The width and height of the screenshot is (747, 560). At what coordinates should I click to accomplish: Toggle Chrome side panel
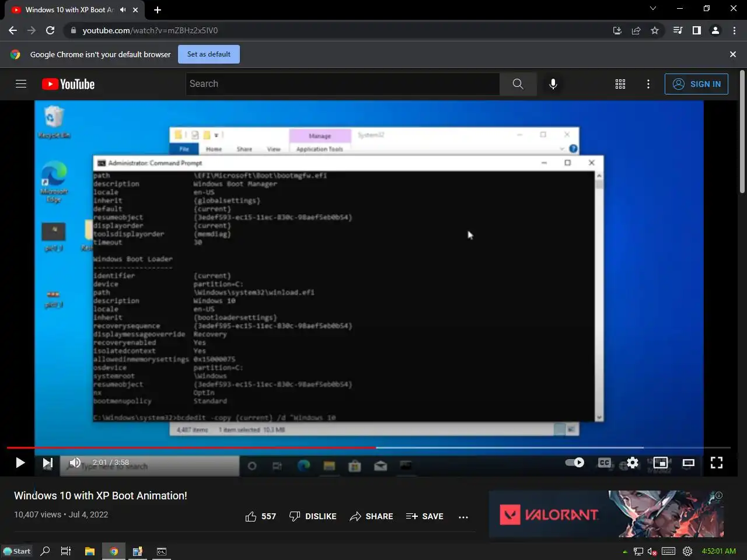[696, 30]
